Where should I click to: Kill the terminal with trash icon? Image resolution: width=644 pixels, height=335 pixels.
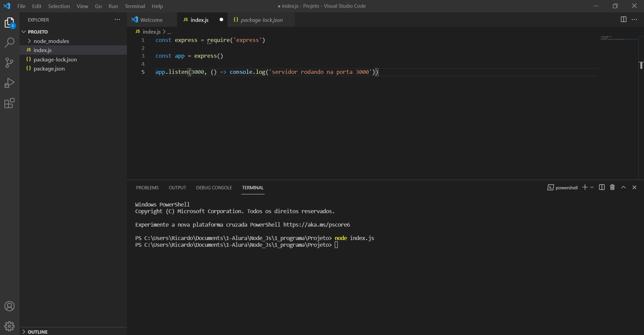pyautogui.click(x=612, y=187)
